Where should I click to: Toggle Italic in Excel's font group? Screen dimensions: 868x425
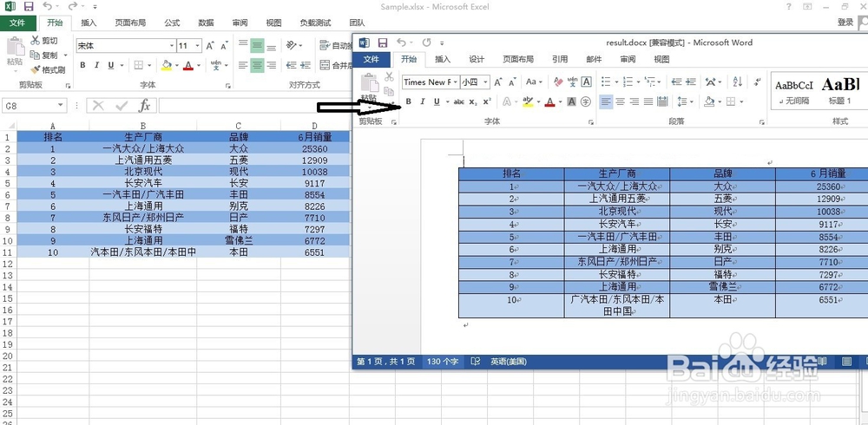pyautogui.click(x=97, y=65)
